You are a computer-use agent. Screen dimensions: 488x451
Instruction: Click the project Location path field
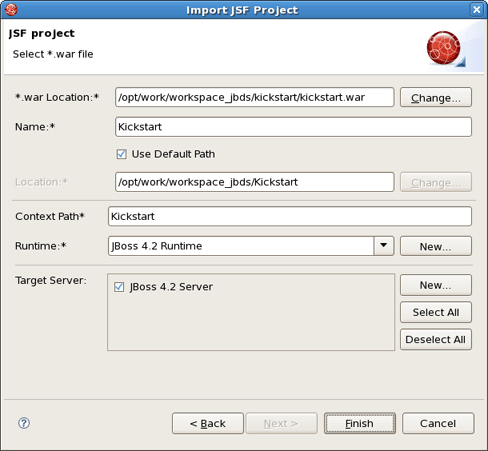coord(255,182)
